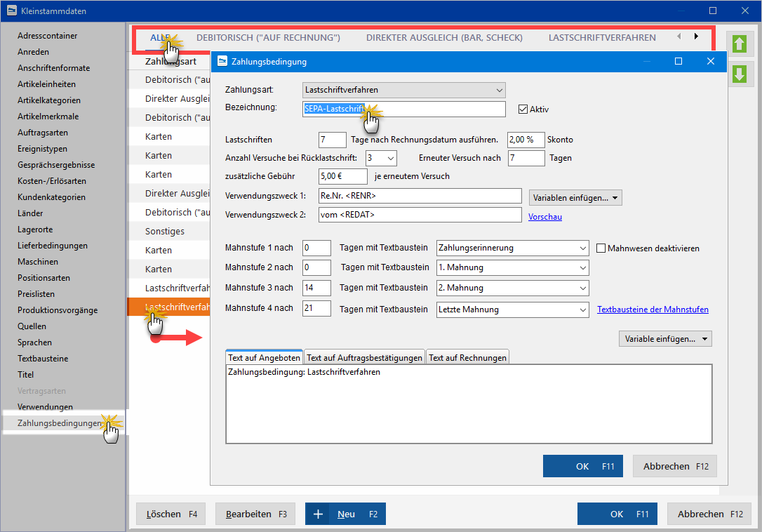Screen dimensions: 762x532
Task: Click OK F11 in Kleinstammdaten window
Action: point(617,514)
